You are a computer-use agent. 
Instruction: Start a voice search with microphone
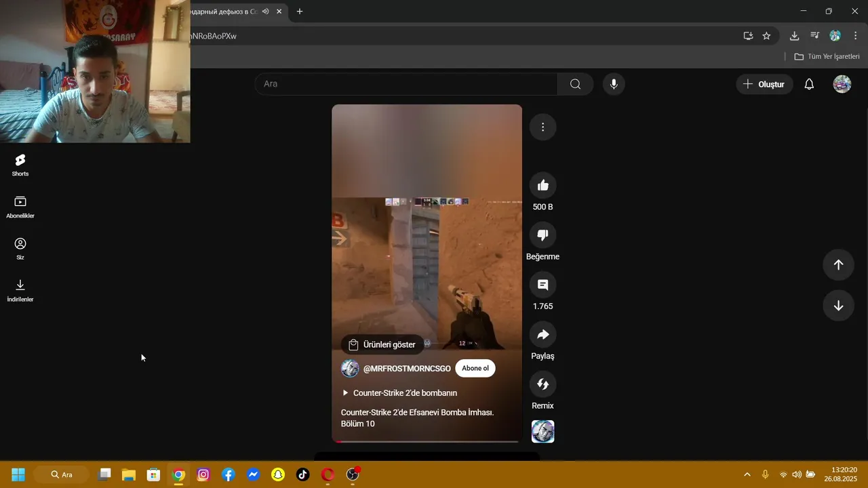tap(614, 84)
